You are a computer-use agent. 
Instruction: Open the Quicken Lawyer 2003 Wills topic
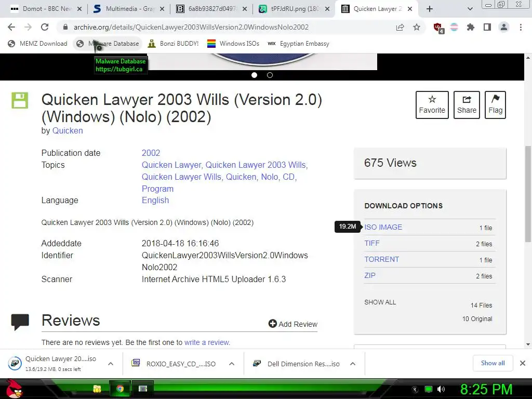point(256,165)
